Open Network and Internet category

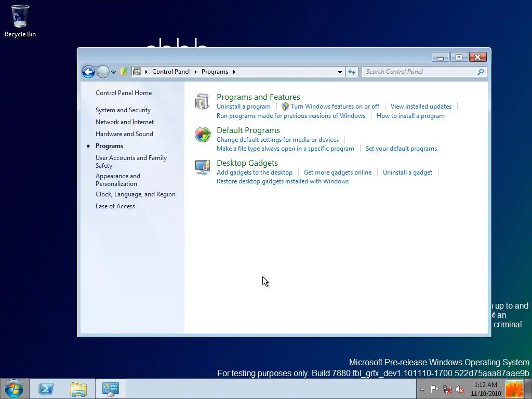[125, 122]
